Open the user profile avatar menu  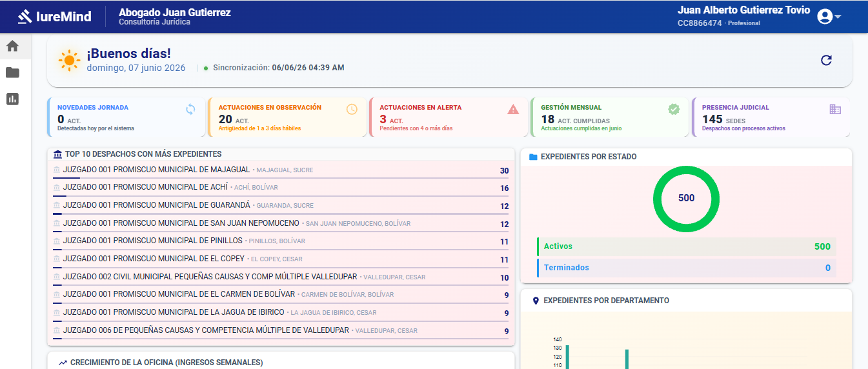pos(824,17)
